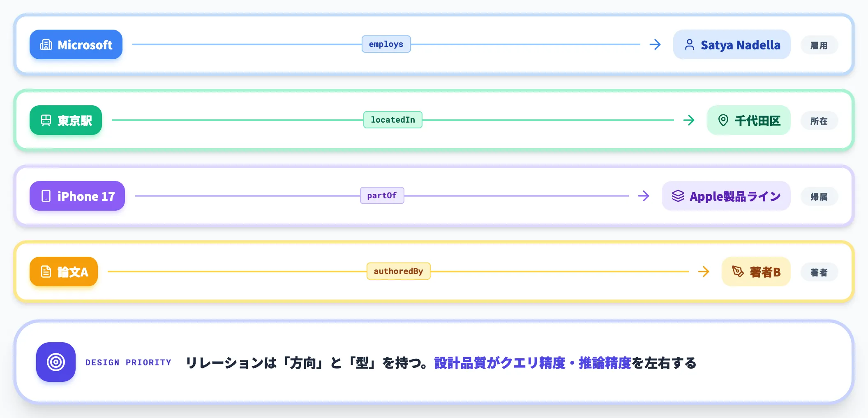Select the "東京駅" entity name
Viewport: 868px width, 418px height.
tap(75, 121)
